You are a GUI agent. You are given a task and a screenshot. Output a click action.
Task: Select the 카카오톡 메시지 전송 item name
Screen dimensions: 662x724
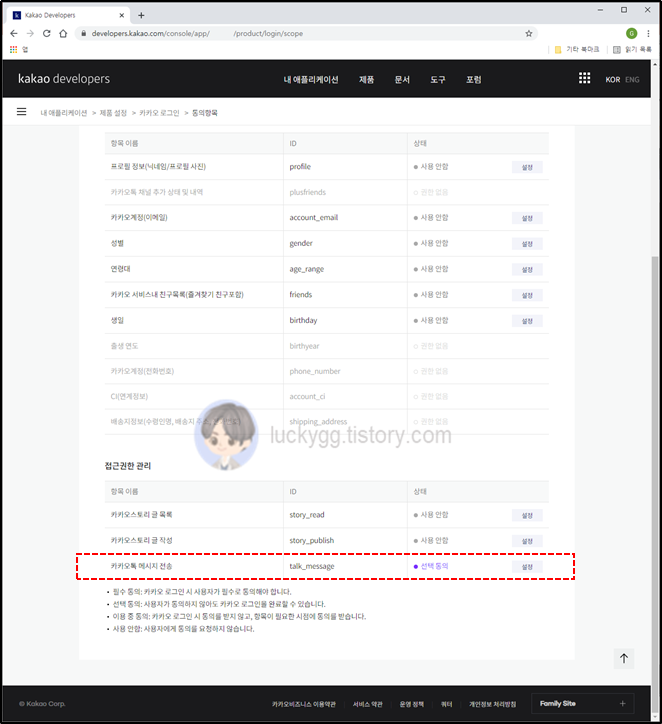pos(141,566)
